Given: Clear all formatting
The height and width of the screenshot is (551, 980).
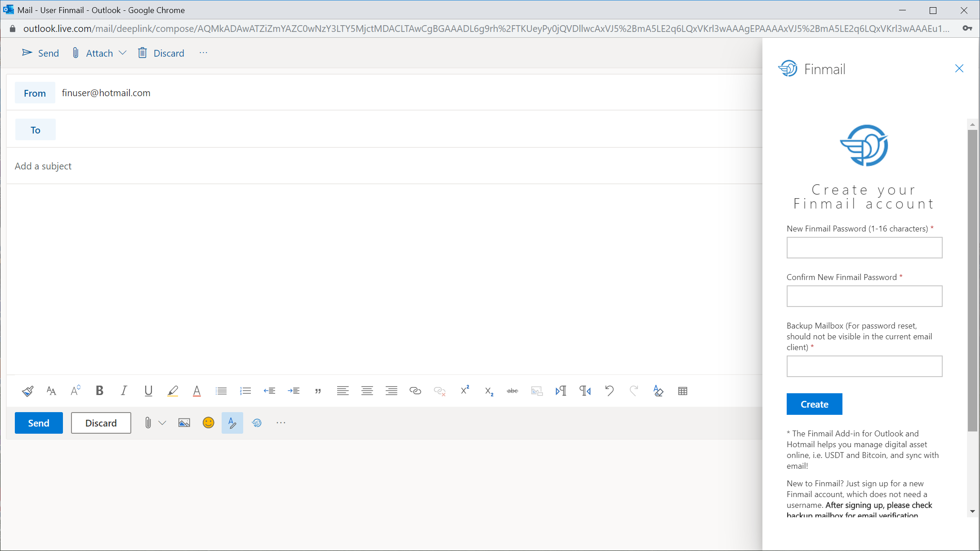Looking at the screenshot, I should [658, 391].
